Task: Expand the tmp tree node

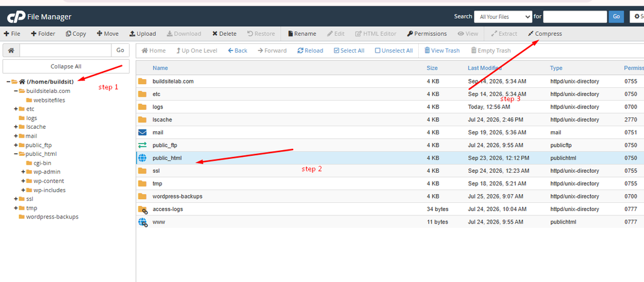Action: pos(16,209)
